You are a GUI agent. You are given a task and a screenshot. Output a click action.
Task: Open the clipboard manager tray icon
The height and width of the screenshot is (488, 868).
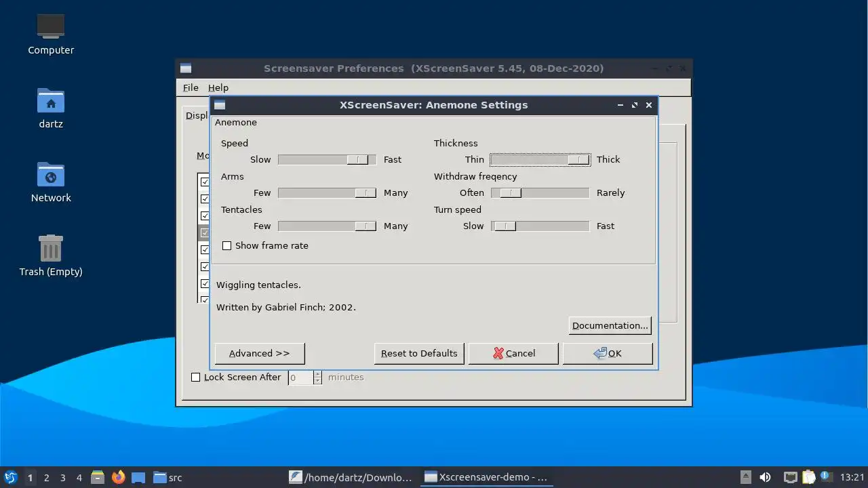coord(809,477)
